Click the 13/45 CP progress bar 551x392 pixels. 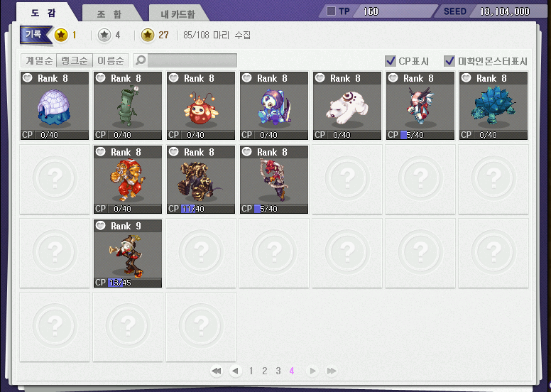134,283
